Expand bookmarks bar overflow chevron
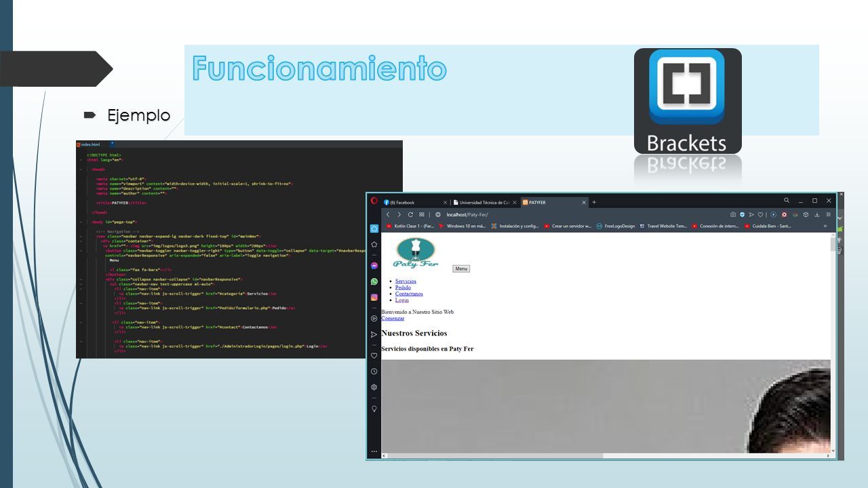 pyautogui.click(x=825, y=226)
